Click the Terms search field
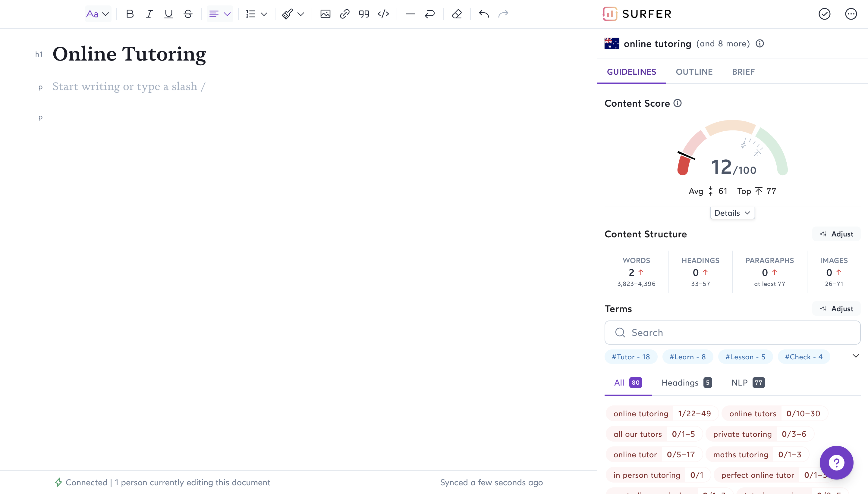 pos(732,333)
